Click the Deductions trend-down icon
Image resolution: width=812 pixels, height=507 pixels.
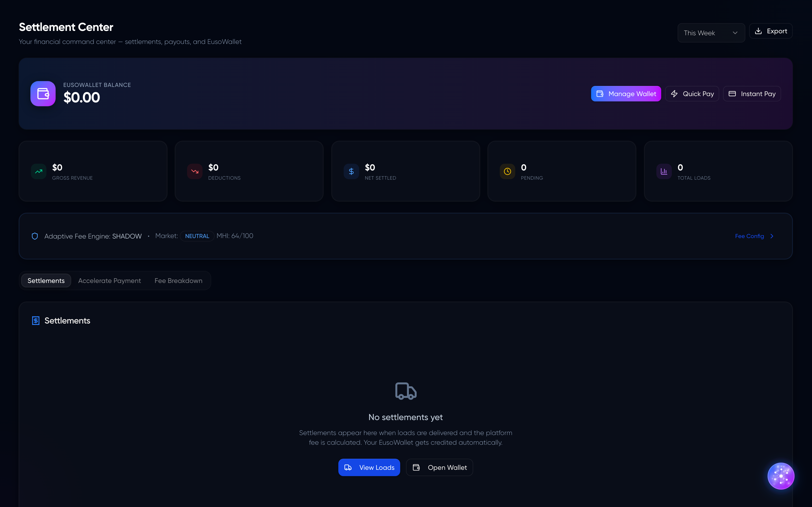pyautogui.click(x=195, y=171)
